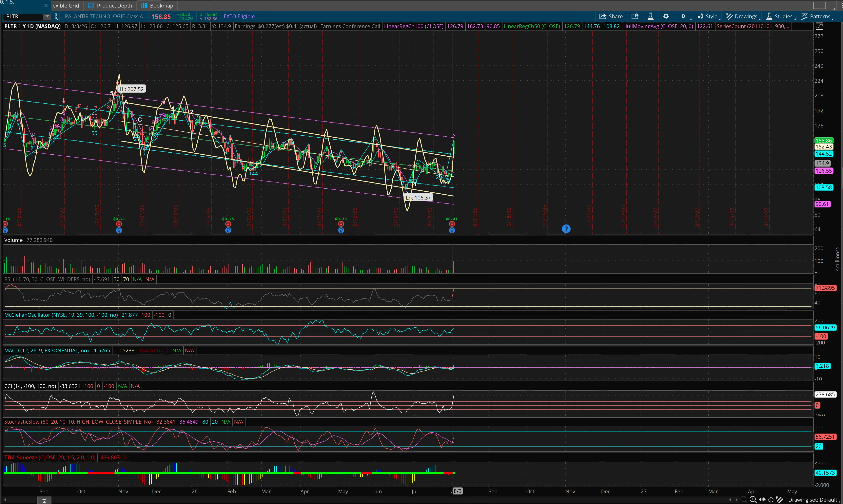Image resolution: width=843 pixels, height=504 pixels.
Task: Click the SeriesCount study label
Action: (753, 26)
